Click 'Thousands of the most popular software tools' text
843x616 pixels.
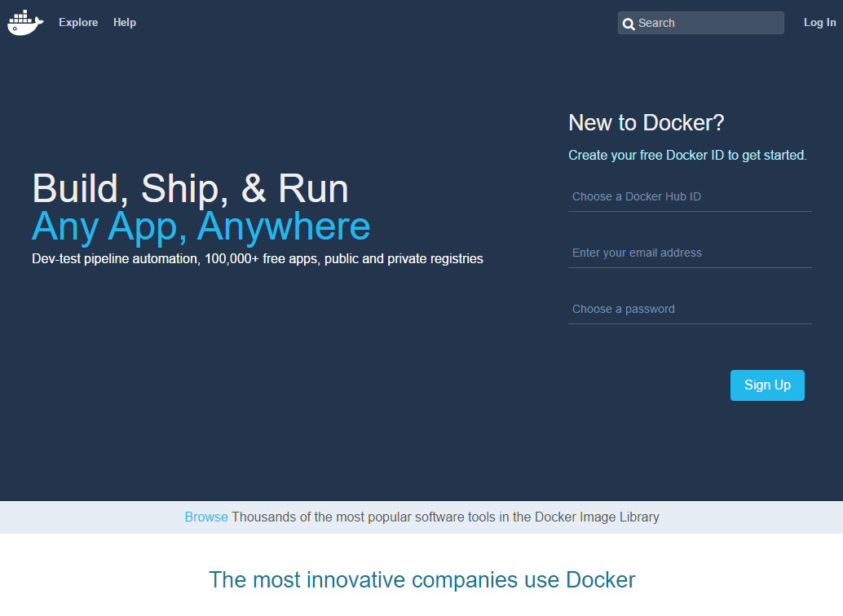[445, 517]
